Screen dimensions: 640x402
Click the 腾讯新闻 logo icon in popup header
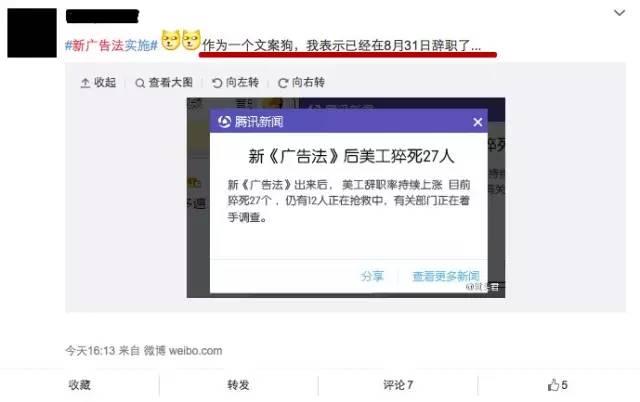[224, 122]
